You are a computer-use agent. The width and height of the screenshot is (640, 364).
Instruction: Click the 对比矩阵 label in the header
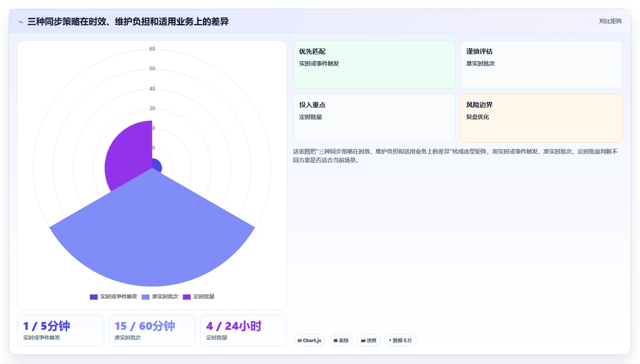tap(610, 21)
